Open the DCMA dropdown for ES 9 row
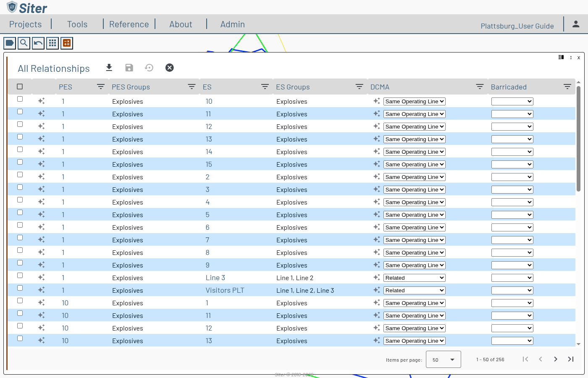The width and height of the screenshot is (588, 378). coord(415,265)
